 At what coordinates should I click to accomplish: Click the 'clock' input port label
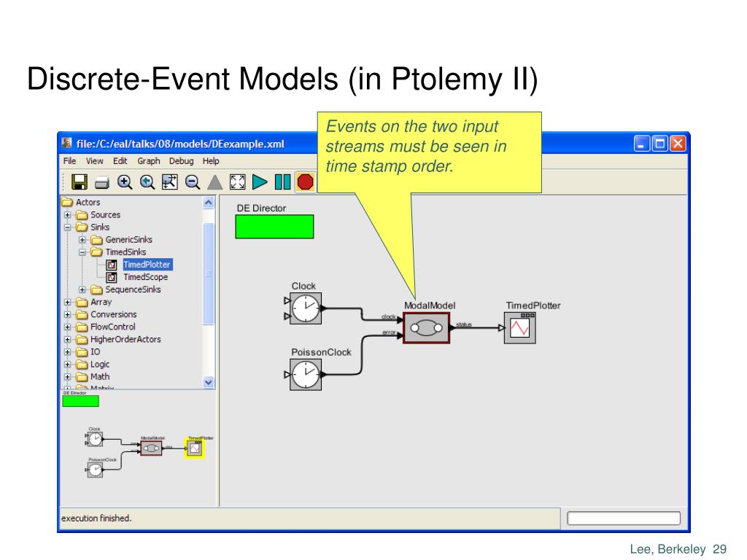click(x=388, y=316)
